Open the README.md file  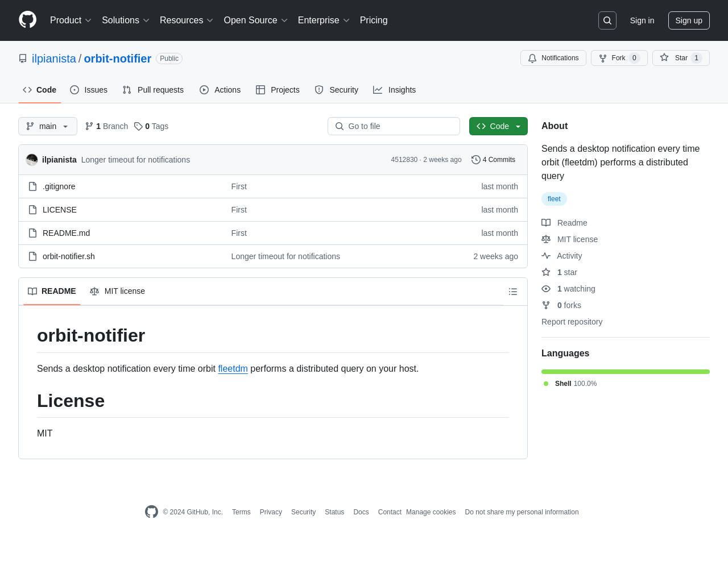tap(66, 233)
